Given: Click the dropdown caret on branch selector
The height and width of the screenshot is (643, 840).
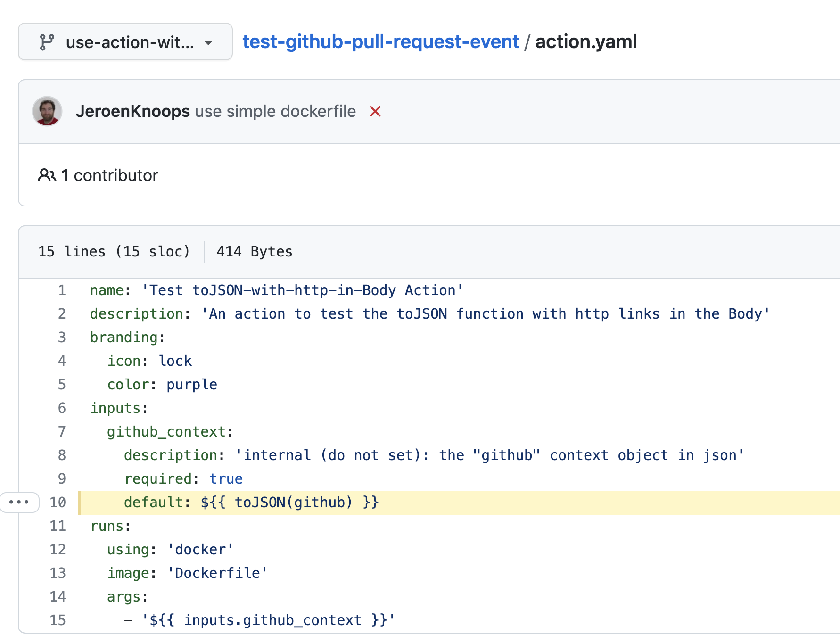Looking at the screenshot, I should coord(209,43).
